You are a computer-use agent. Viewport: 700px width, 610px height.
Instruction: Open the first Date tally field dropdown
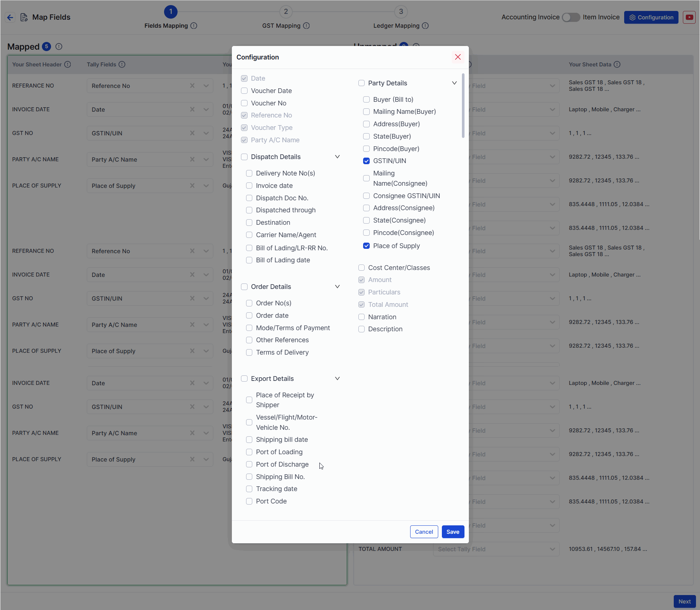click(x=206, y=109)
